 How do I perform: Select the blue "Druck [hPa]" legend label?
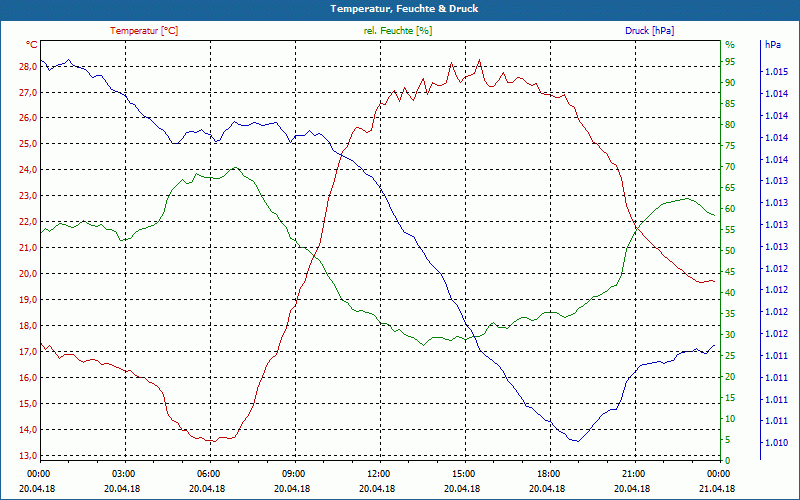pyautogui.click(x=649, y=31)
